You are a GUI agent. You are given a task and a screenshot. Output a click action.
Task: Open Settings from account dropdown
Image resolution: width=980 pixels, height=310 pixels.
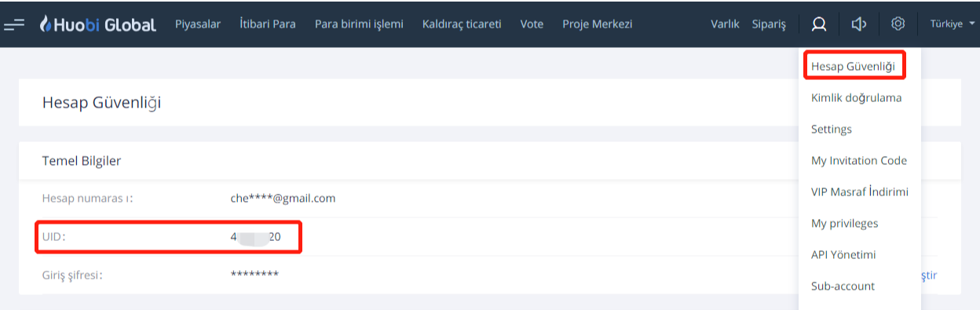click(x=831, y=129)
